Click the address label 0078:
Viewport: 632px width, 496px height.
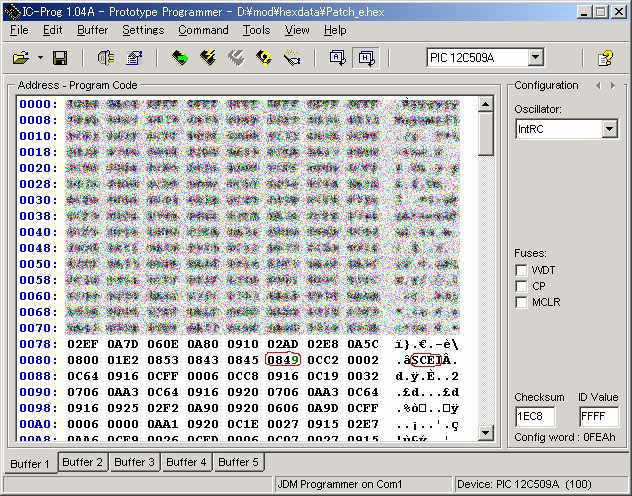point(38,344)
